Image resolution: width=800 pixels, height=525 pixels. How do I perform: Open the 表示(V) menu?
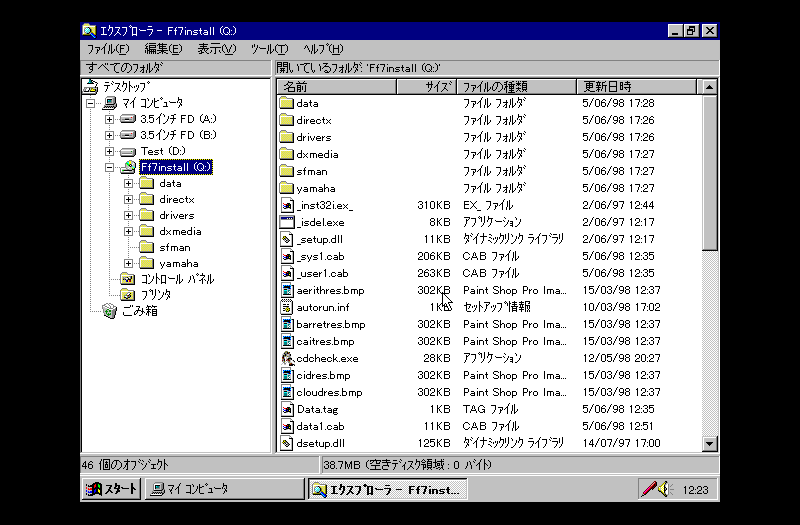[217, 49]
